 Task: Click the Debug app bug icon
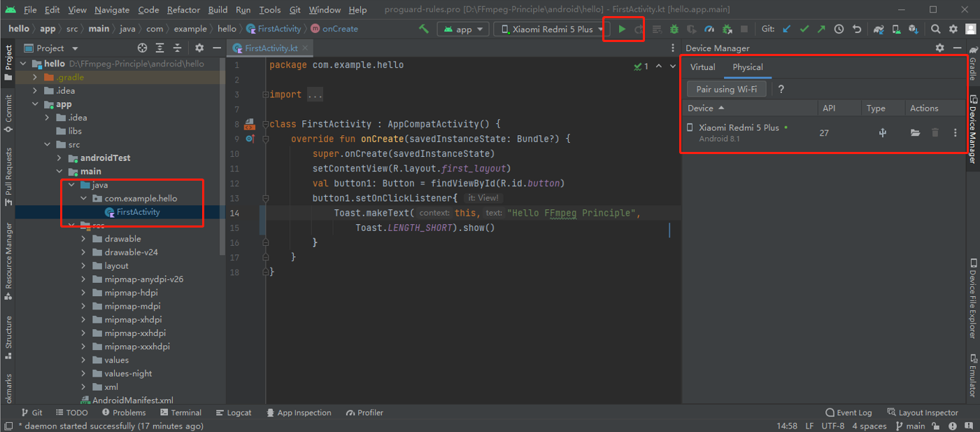674,29
